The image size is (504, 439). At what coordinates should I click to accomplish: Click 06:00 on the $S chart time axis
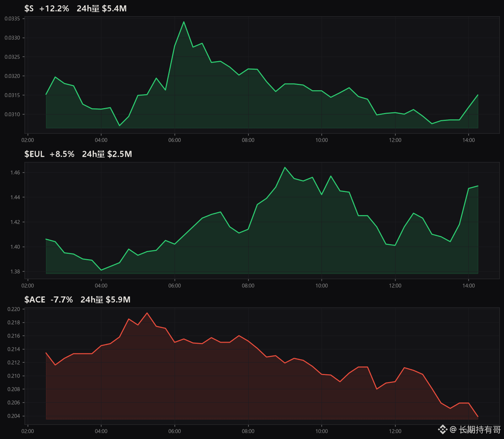[x=175, y=140]
